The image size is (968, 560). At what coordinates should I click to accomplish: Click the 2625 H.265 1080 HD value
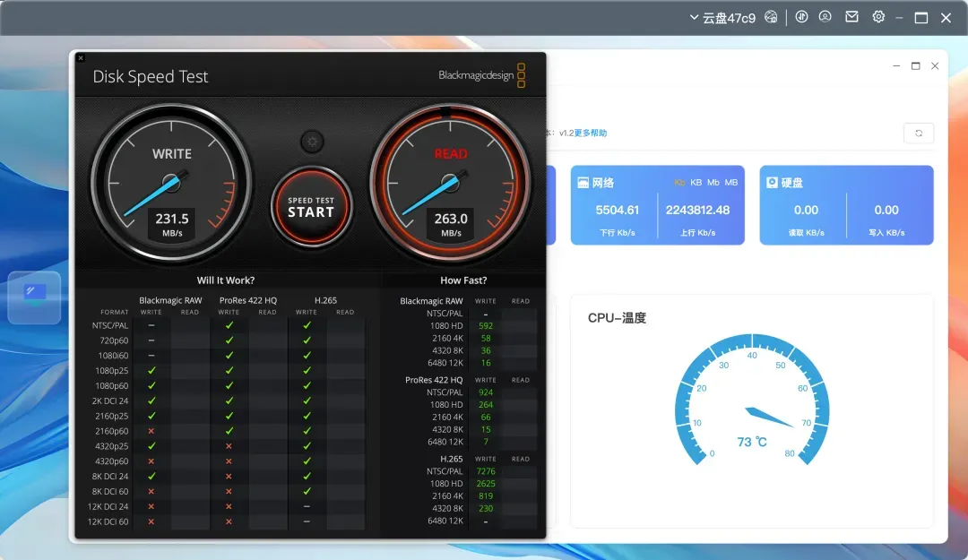[486, 484]
